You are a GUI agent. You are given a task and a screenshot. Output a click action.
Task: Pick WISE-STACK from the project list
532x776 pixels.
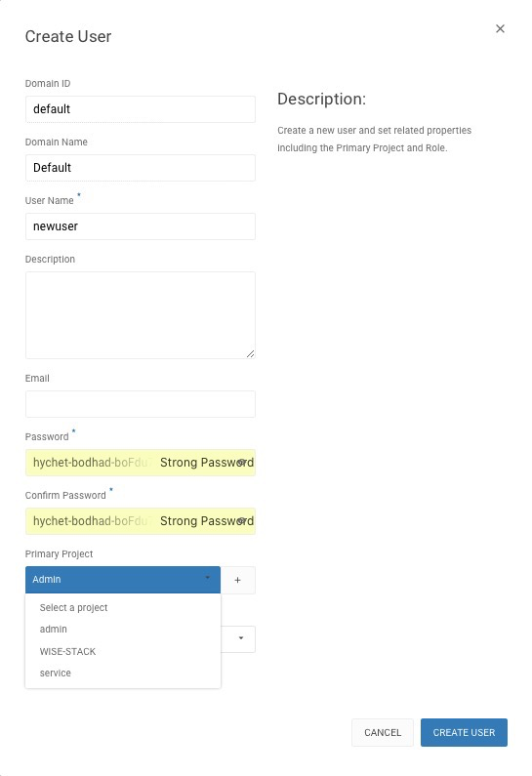[67, 652]
